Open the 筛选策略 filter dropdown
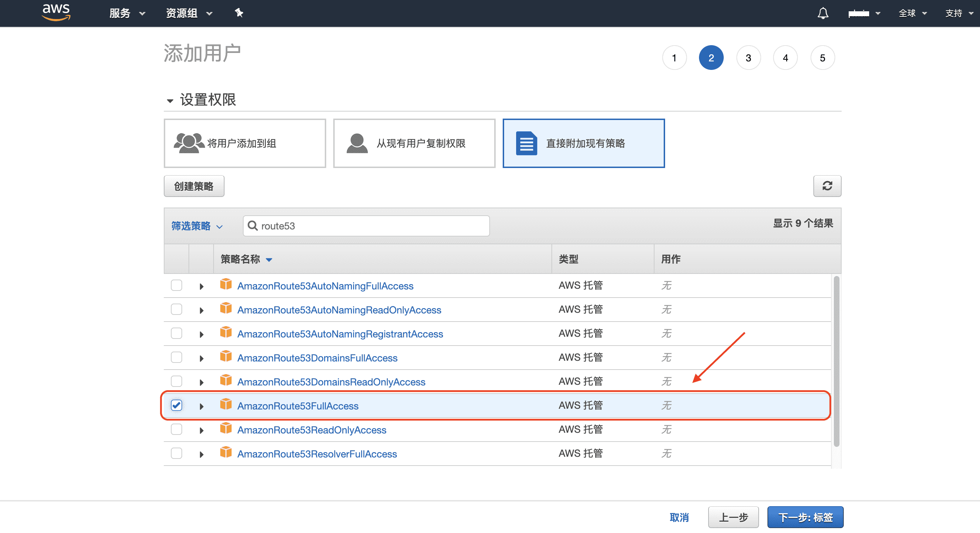 click(x=196, y=226)
